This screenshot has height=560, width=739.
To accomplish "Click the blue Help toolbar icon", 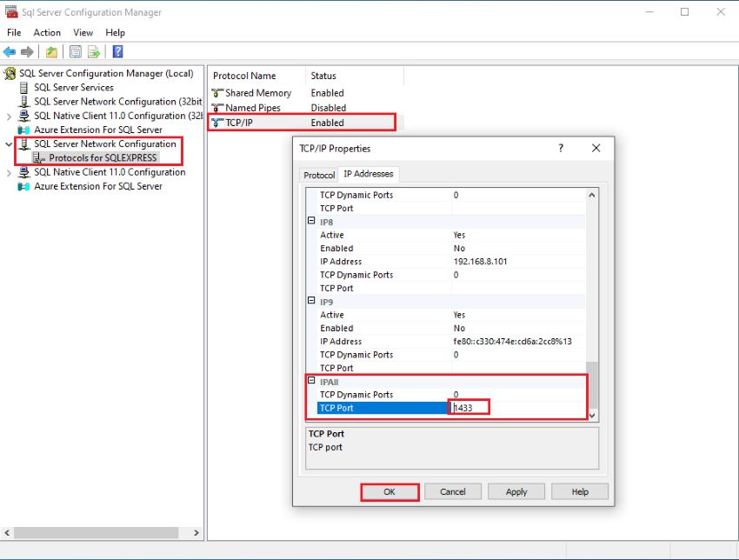I will (118, 51).
